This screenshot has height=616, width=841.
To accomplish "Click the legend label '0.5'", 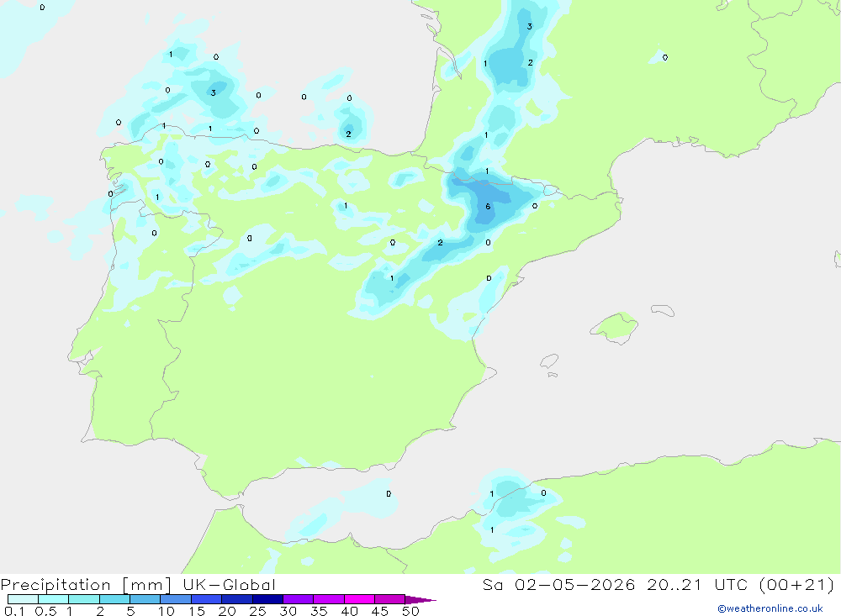I will pyautogui.click(x=45, y=611).
